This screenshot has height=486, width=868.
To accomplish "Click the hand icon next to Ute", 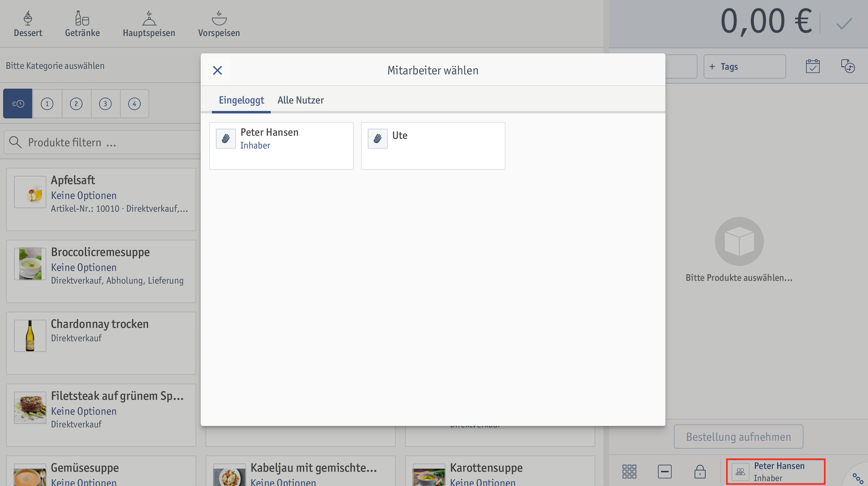I will (377, 139).
